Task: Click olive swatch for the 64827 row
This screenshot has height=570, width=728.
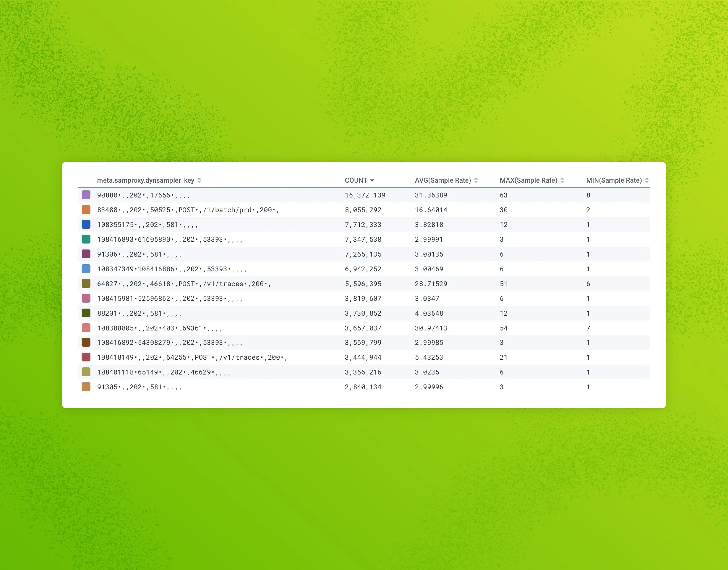Action: pos(86,283)
